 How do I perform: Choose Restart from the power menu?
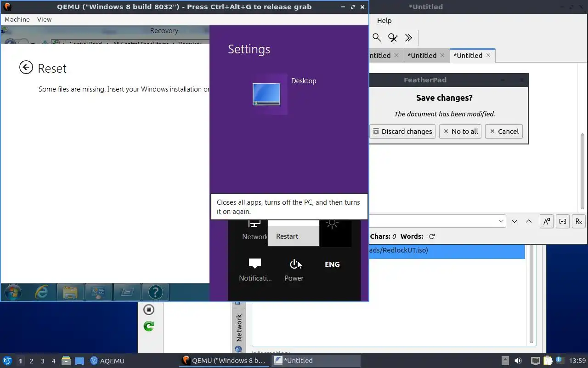coord(294,236)
